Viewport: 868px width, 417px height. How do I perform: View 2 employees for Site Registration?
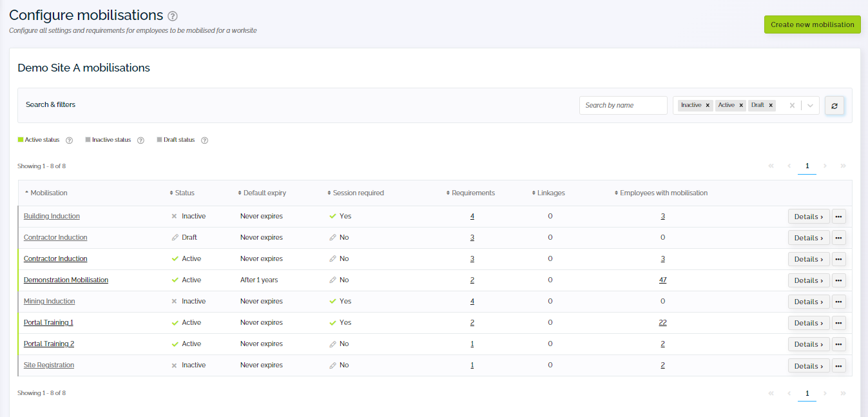[662, 365]
